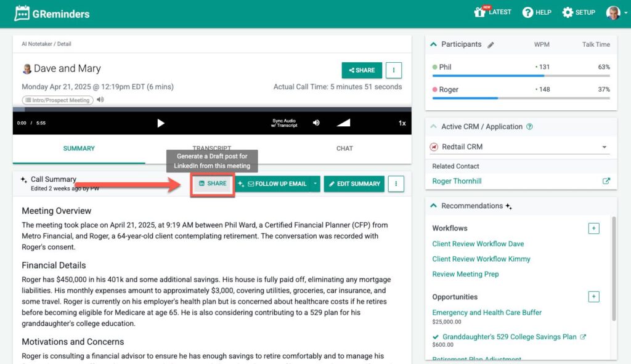Open the Redtail CRM dropdown
The width and height of the screenshot is (631, 364).
point(604,147)
